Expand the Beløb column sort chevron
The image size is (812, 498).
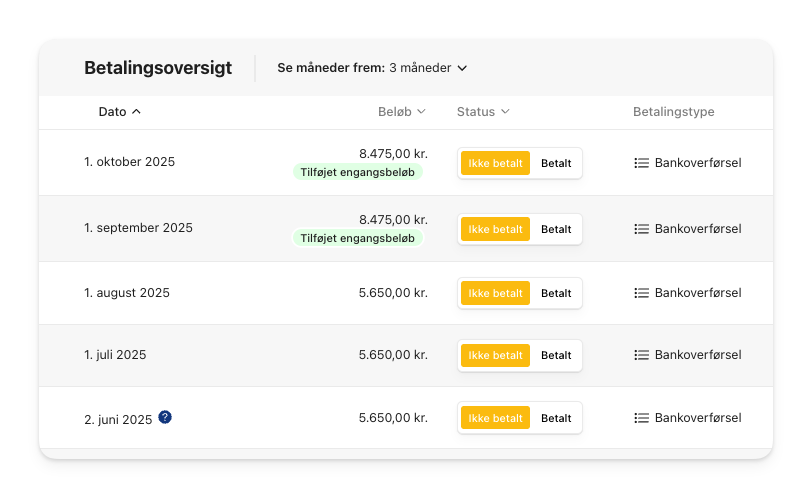(x=422, y=111)
